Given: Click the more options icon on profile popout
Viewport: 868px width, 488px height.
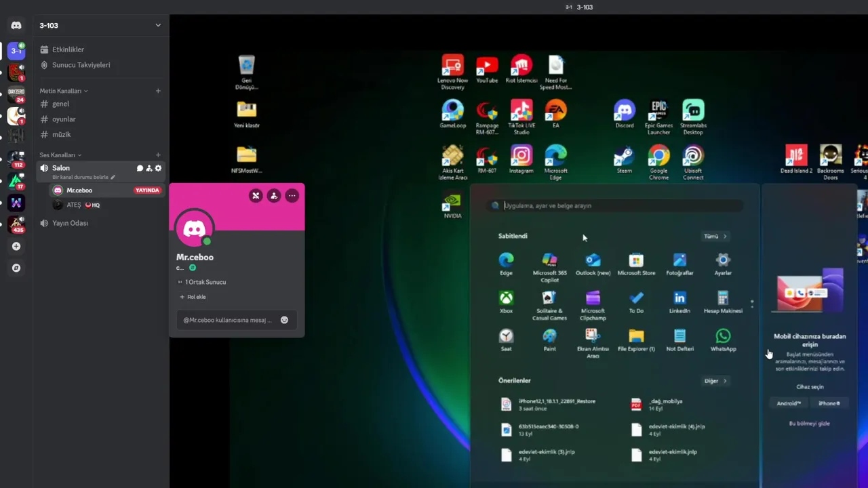Looking at the screenshot, I should click(292, 196).
